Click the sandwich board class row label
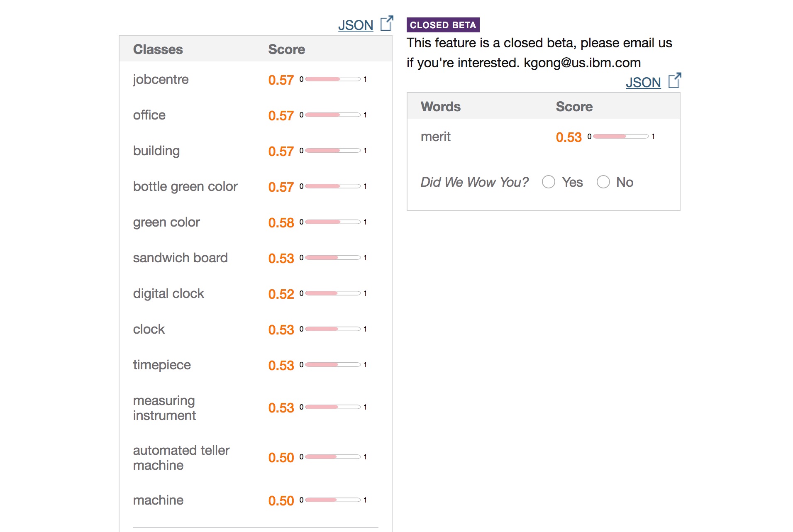The image size is (793, 532). (180, 258)
